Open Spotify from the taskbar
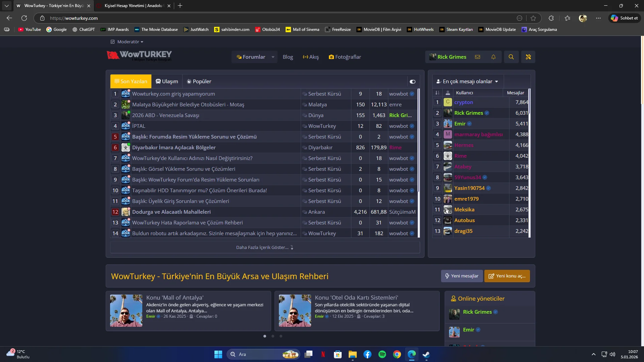This screenshot has height=362, width=644. (382, 354)
